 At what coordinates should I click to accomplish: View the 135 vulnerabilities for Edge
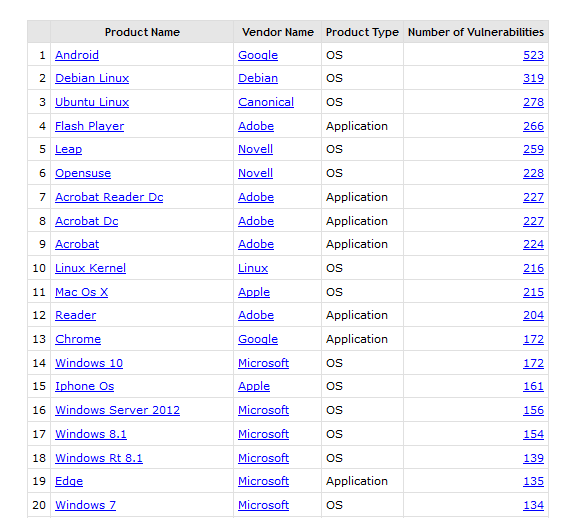[534, 481]
